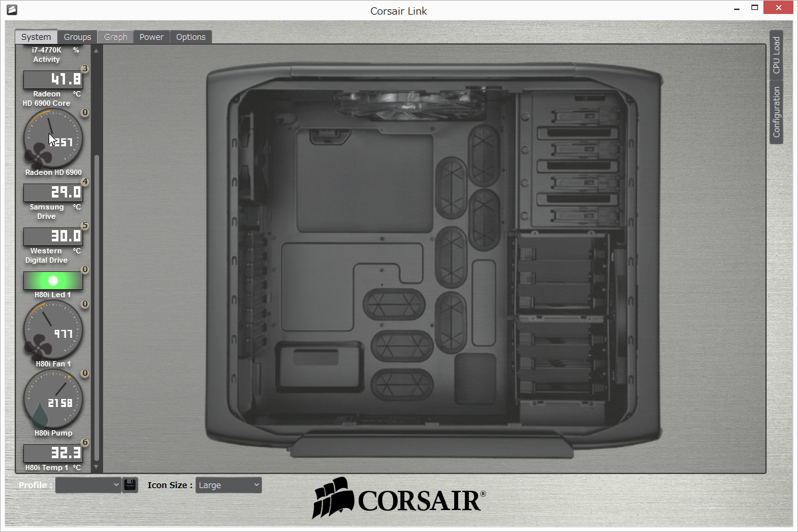This screenshot has width=798, height=532.
Task: Select the Radeon HD 6900 Core temperature readout
Action: pyautogui.click(x=53, y=80)
